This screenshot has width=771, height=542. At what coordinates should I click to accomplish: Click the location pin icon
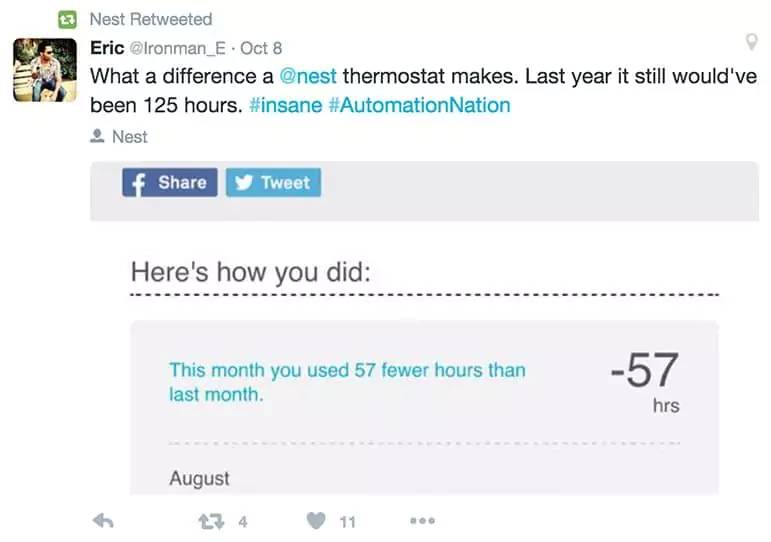pos(751,42)
